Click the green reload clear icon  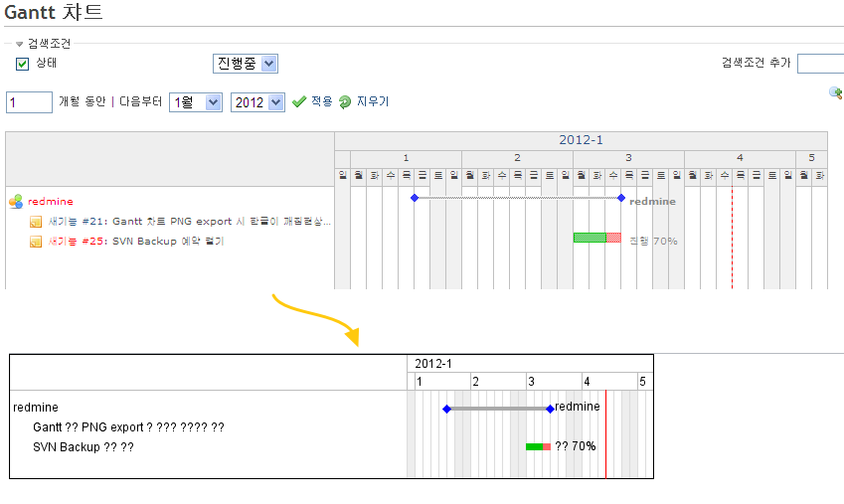345,101
